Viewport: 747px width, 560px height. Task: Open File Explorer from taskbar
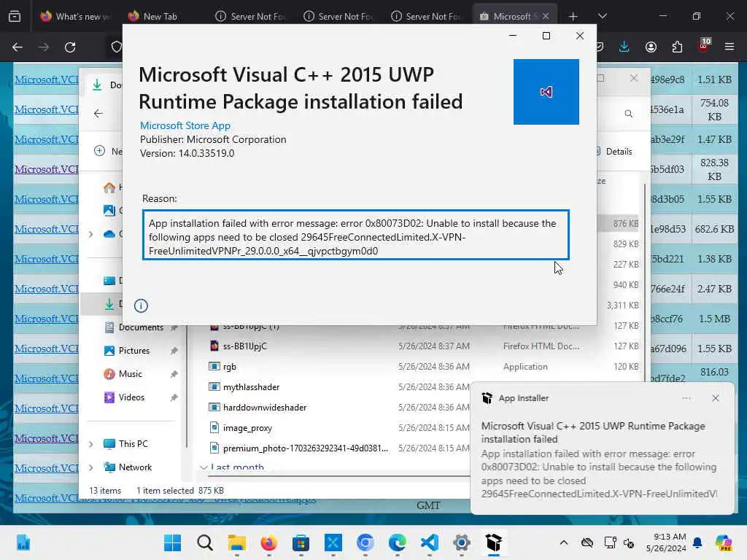click(237, 542)
